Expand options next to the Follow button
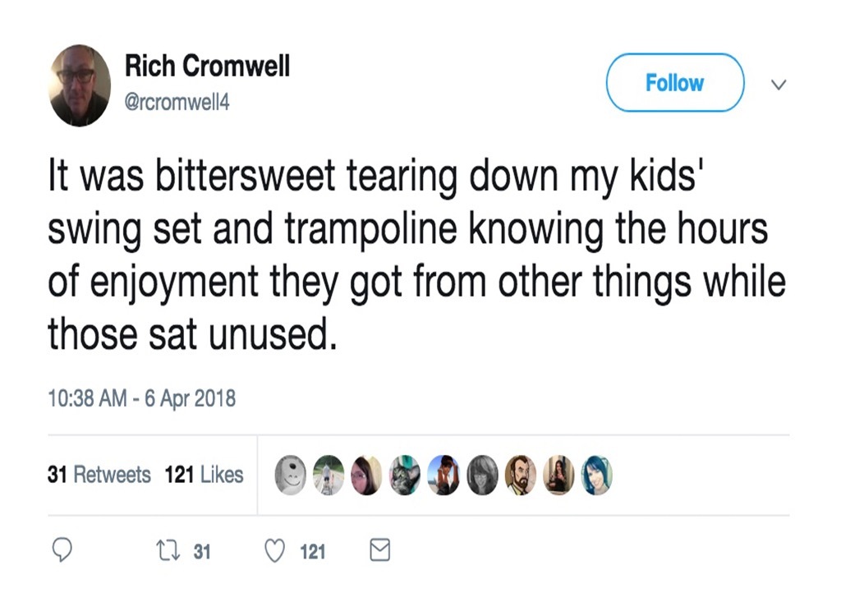The height and width of the screenshot is (616, 841). tap(778, 85)
